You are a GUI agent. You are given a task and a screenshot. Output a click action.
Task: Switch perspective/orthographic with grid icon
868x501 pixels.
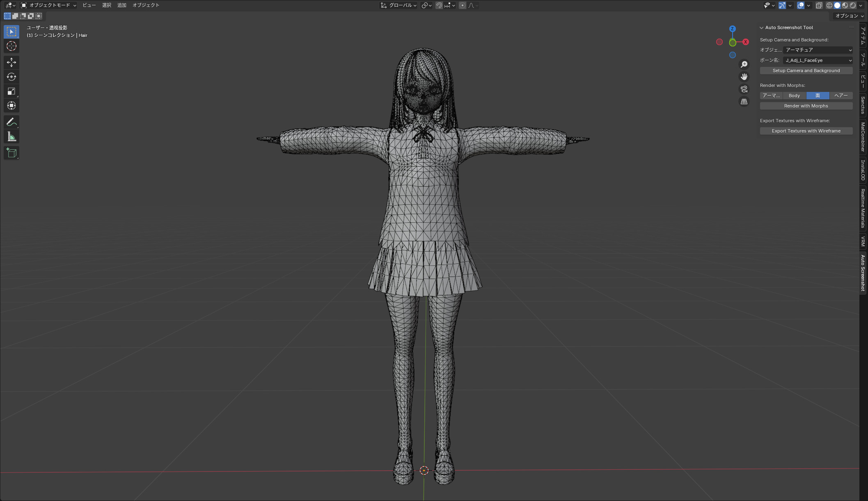pos(744,101)
